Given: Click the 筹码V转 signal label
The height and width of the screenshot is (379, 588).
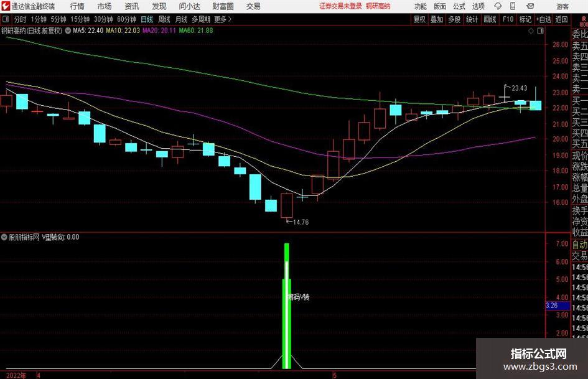Looking at the screenshot, I should pyautogui.click(x=298, y=297).
